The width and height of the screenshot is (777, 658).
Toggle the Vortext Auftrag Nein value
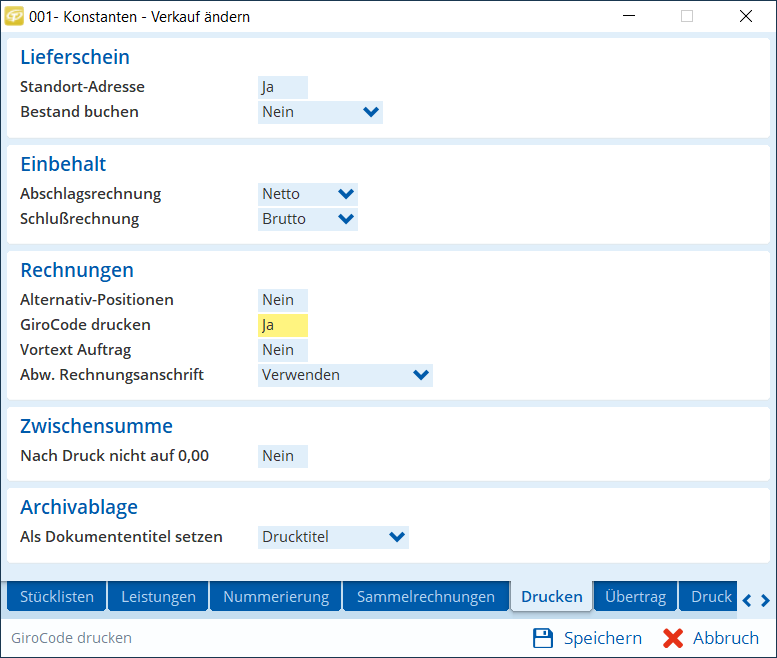(x=282, y=350)
